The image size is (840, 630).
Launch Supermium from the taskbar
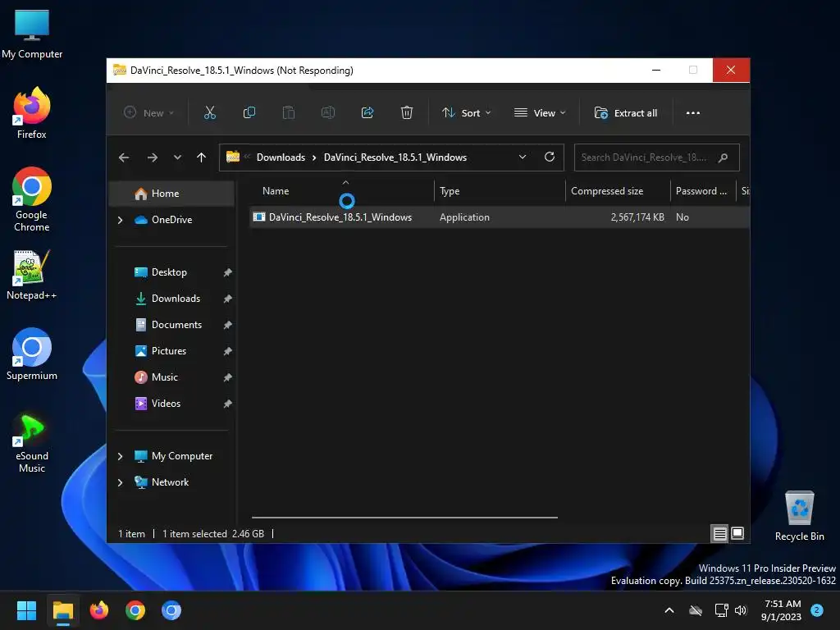pyautogui.click(x=171, y=610)
